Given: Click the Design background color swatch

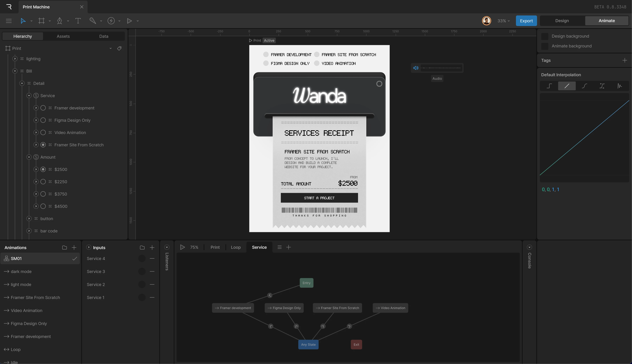Looking at the screenshot, I should click(545, 36).
